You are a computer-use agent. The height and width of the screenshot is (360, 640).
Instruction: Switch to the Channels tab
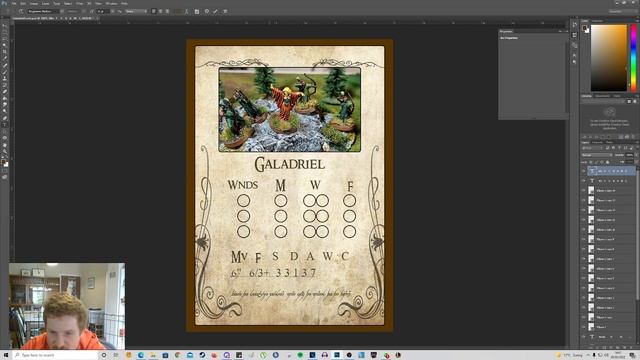pyautogui.click(x=598, y=142)
